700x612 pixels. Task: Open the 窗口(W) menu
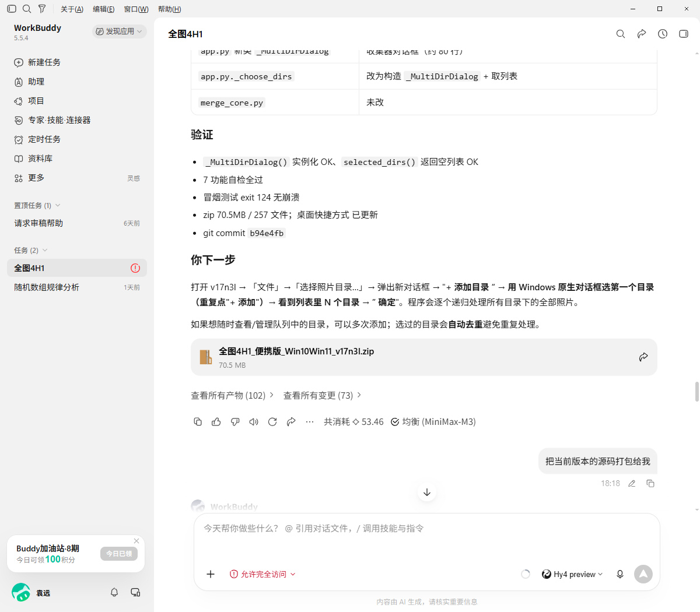point(136,9)
